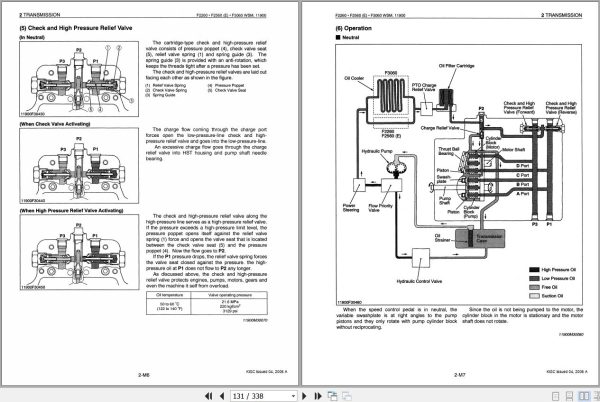The height and width of the screenshot is (402, 600).
Task: Switch to single page view
Action: 556,396
